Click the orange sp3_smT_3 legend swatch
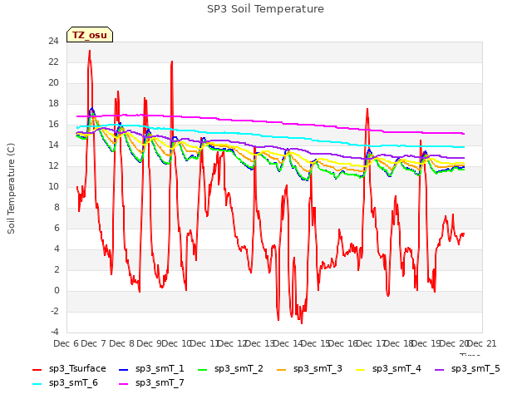The height and width of the screenshot is (399, 532). 282,369
